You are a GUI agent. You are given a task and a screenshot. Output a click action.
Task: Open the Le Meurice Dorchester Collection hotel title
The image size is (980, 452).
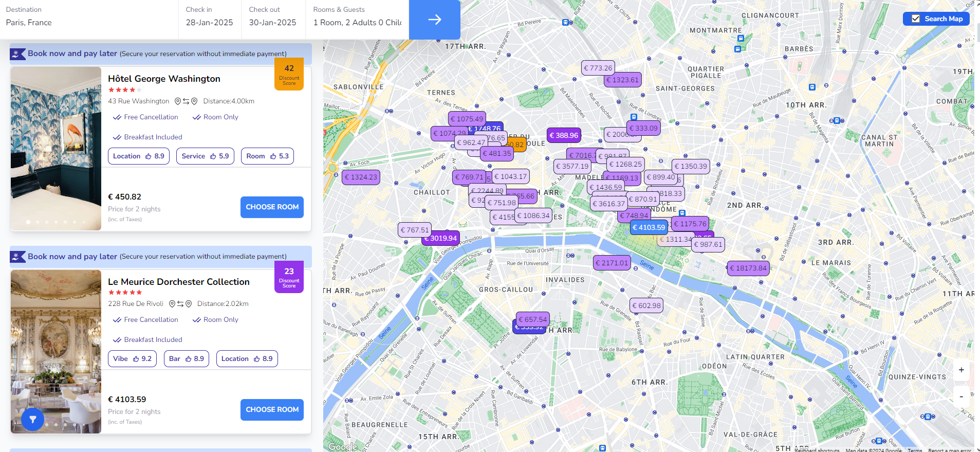[178, 282]
